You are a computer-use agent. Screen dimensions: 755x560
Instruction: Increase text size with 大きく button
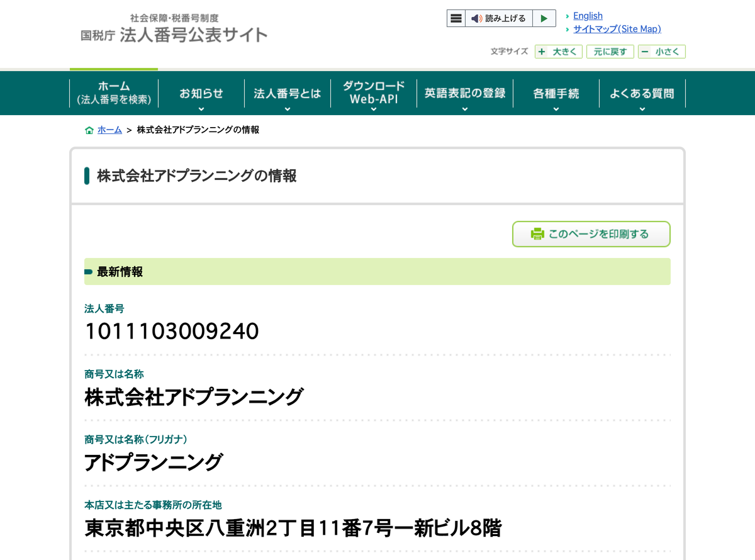click(559, 52)
